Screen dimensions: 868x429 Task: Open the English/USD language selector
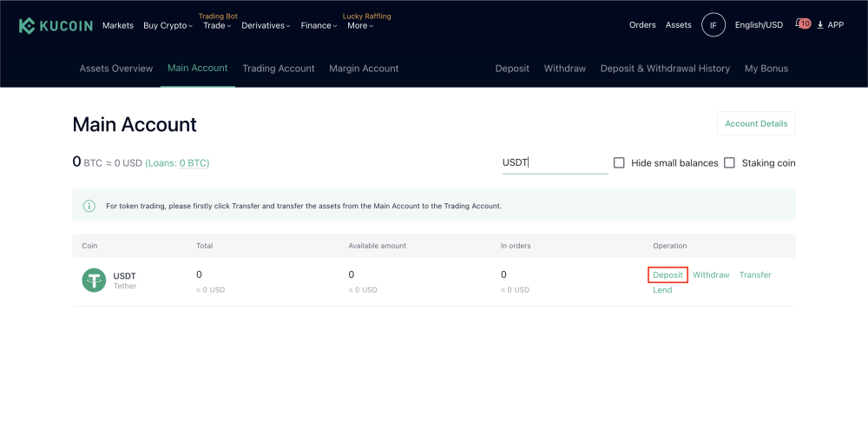(759, 25)
